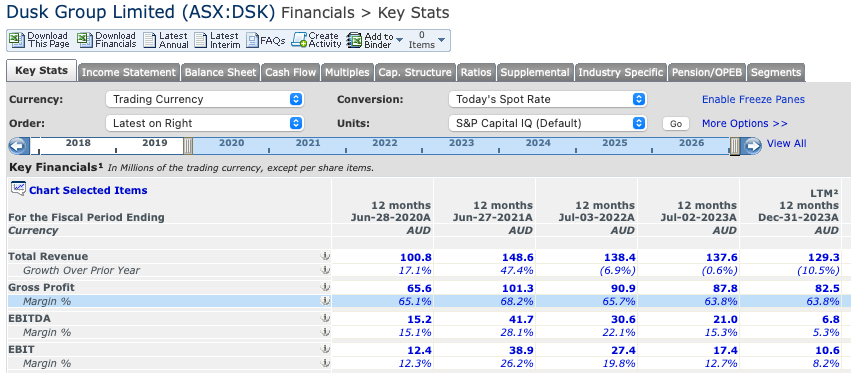Image resolution: width=851 pixels, height=373 pixels.
Task: Click Gross Profit value 101.3
Action: 517,288
